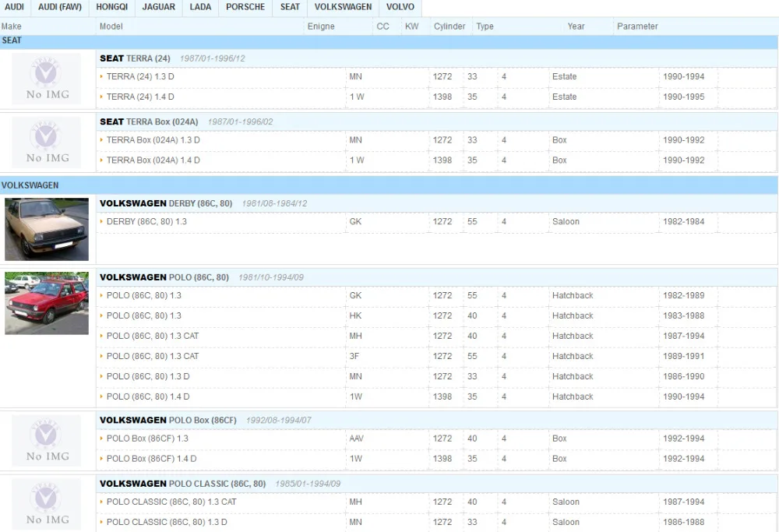This screenshot has width=779, height=532.
Task: Open the SEAT TERRA (24) model heading
Action: point(135,58)
